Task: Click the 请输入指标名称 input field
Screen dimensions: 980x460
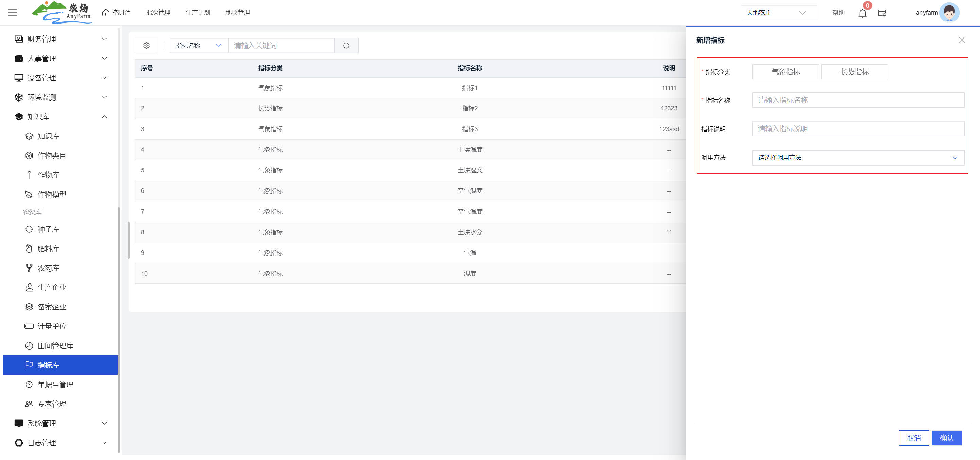Action: [858, 100]
